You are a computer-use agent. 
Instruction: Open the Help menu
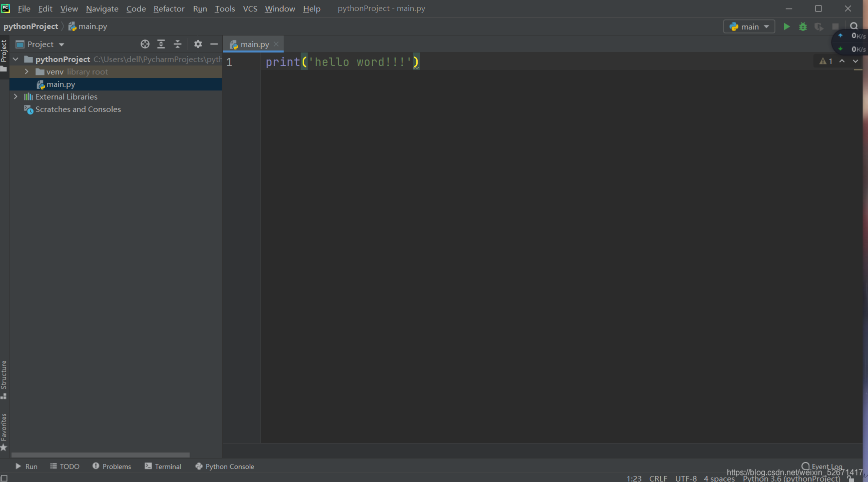pos(312,8)
